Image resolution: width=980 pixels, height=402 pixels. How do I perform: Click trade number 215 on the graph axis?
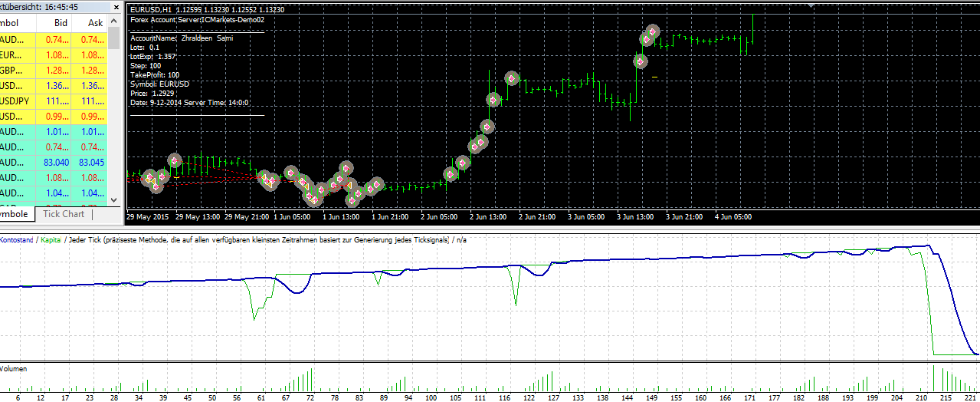tap(946, 397)
